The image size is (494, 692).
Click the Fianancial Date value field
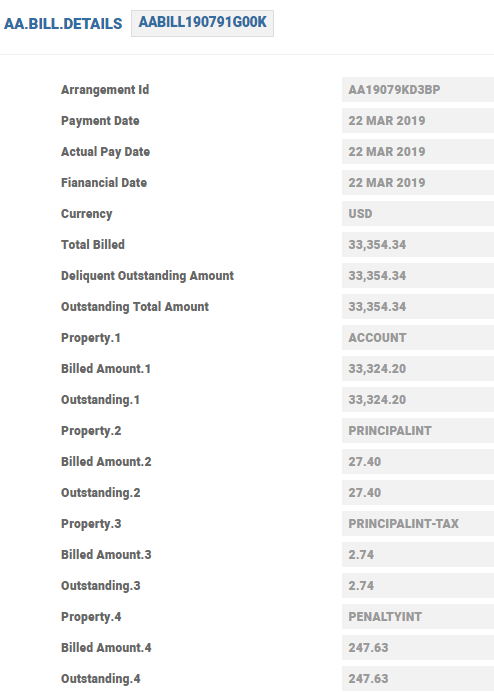click(418, 182)
